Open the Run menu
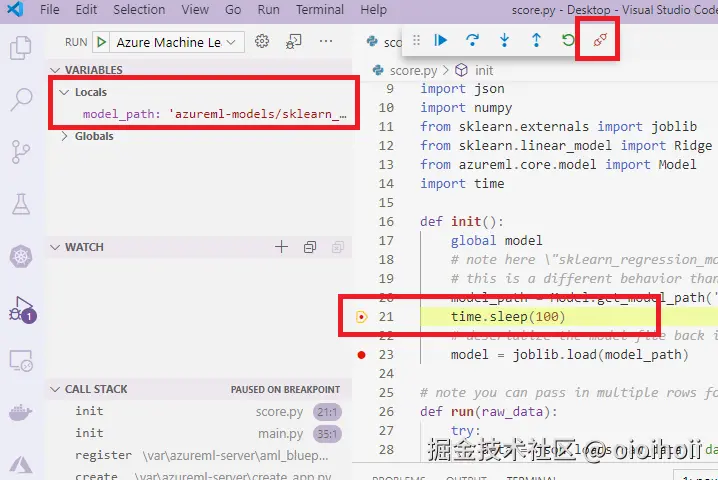The width and height of the screenshot is (718, 480). coord(268,10)
